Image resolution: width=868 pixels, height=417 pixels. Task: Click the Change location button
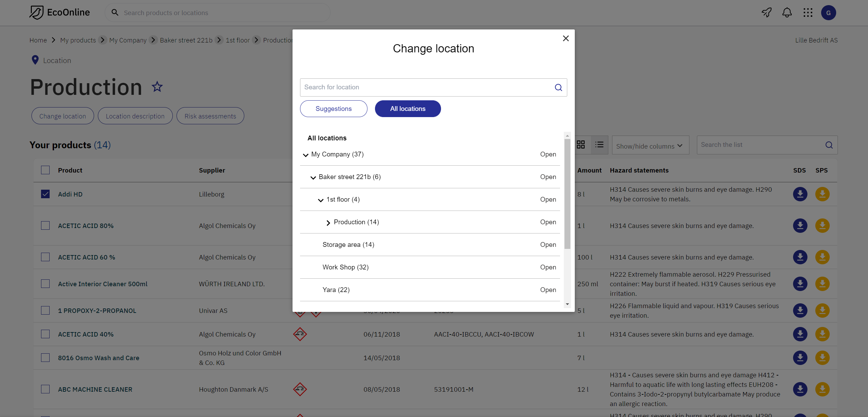[x=63, y=116]
